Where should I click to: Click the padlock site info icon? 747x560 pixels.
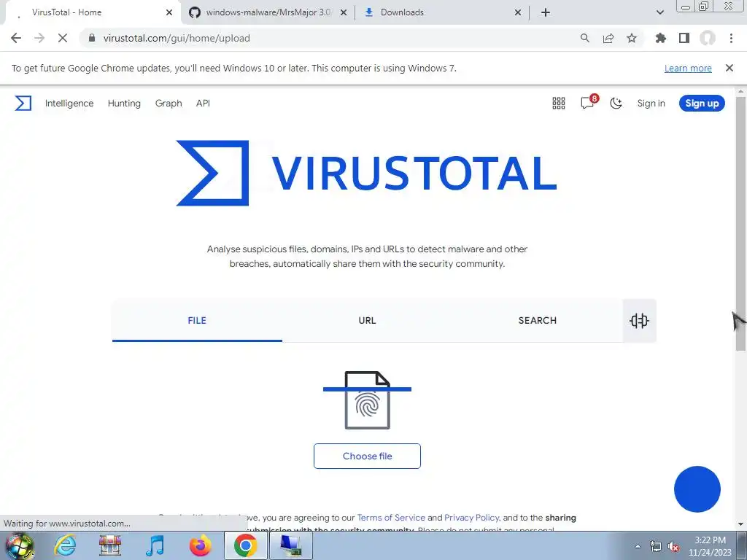[92, 38]
